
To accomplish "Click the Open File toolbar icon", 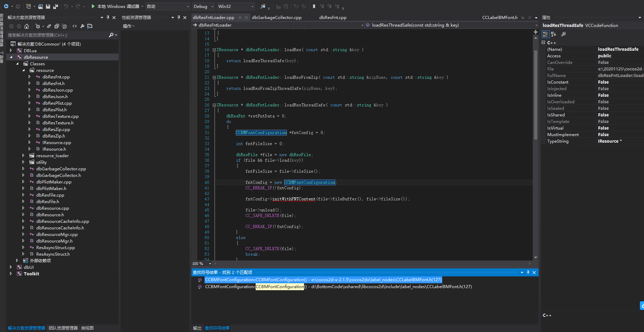I will click(40, 6).
